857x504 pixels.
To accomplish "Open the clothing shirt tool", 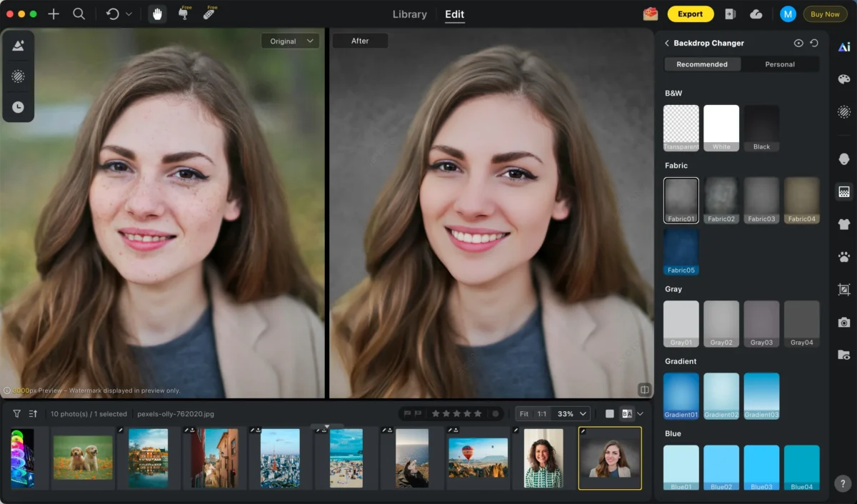I will (x=844, y=224).
